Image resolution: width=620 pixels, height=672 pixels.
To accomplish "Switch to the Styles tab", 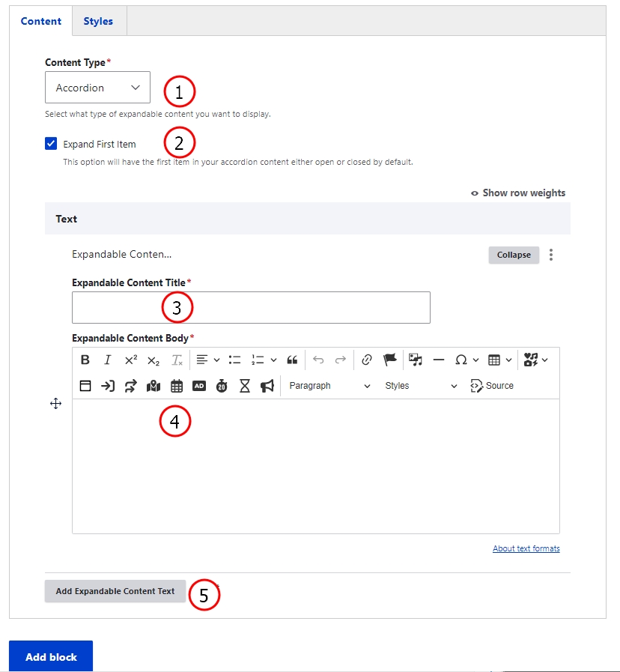I will pos(98,21).
